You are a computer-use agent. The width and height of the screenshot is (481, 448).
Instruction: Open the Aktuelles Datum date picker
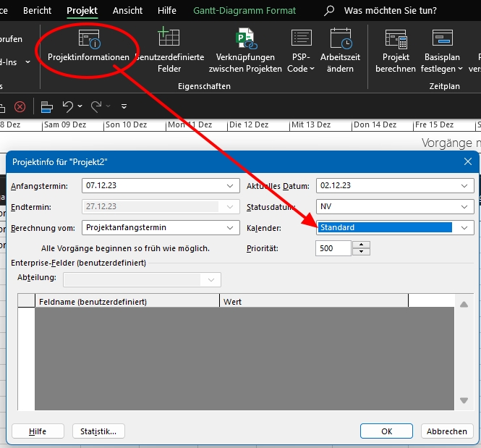464,186
